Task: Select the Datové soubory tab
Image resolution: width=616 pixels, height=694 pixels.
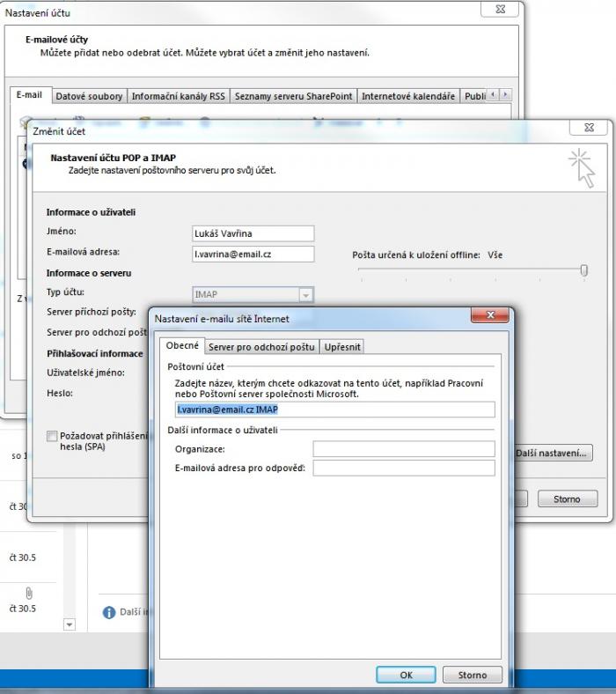Action: coord(90,96)
